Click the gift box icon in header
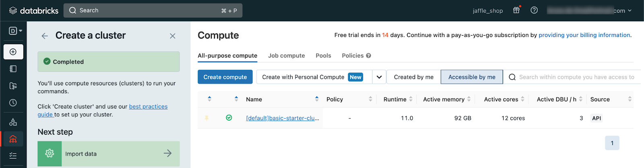The height and width of the screenshot is (168, 644). [x=516, y=10]
